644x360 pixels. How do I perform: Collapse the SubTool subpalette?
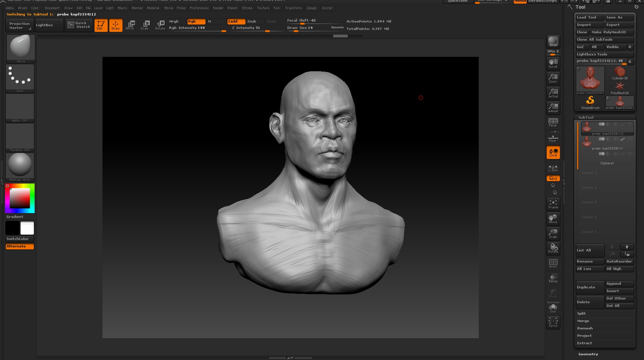tap(586, 117)
